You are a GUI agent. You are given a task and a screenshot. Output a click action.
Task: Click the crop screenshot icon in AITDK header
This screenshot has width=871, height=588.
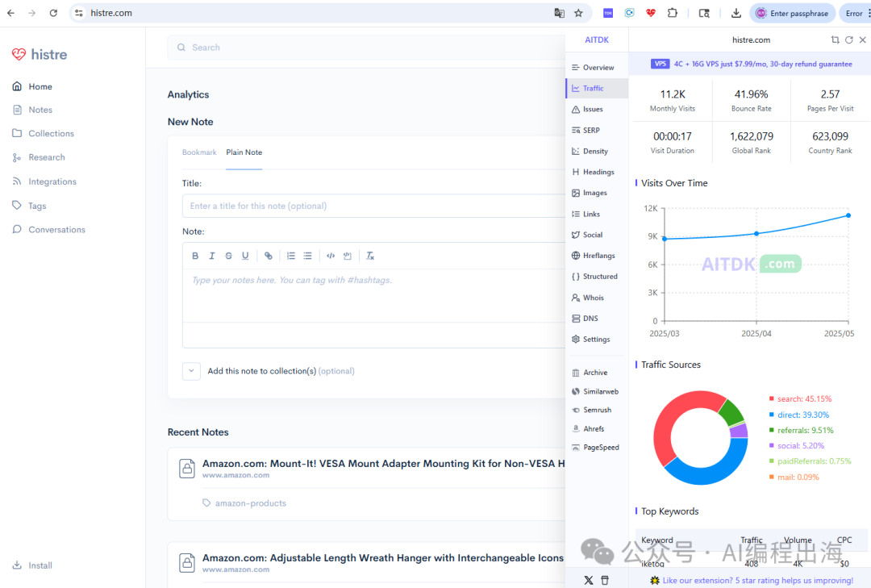tap(835, 40)
